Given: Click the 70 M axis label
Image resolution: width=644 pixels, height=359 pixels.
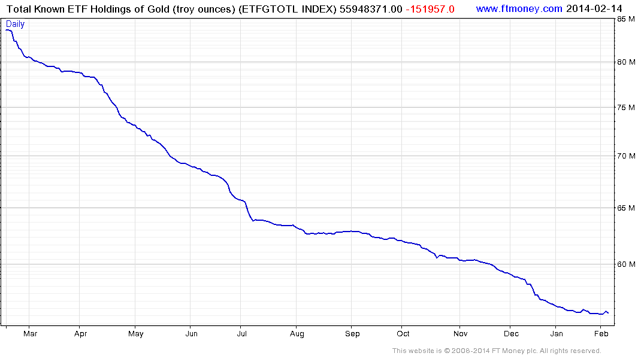Looking at the screenshot, I should 626,156.
